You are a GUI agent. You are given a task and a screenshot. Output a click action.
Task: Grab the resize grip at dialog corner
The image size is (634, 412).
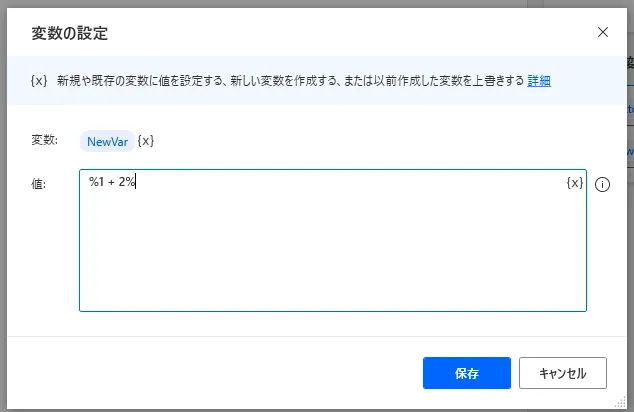pos(620,402)
